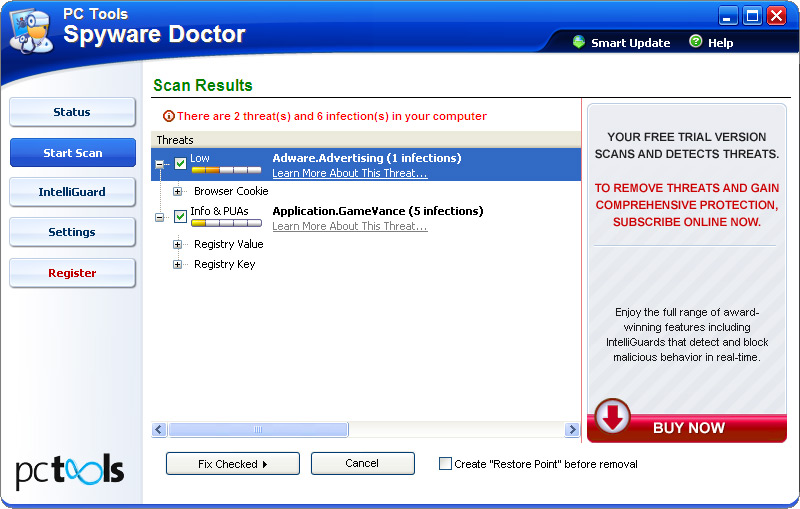Click the horizontal scrollbar thumb

[258, 429]
